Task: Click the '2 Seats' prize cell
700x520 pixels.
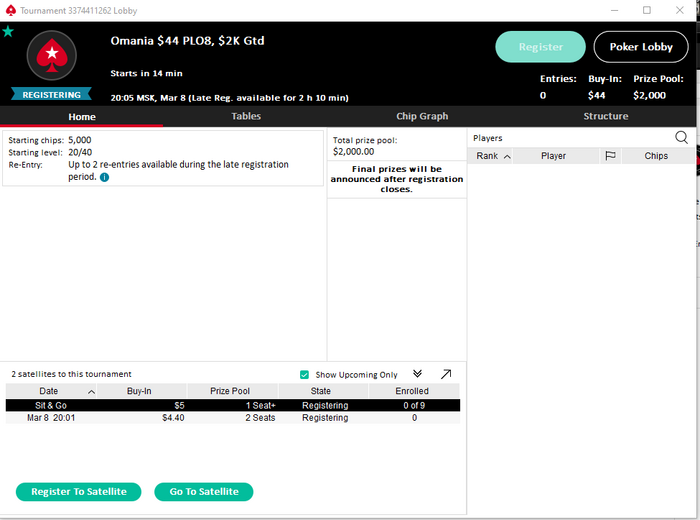Action: (260, 418)
